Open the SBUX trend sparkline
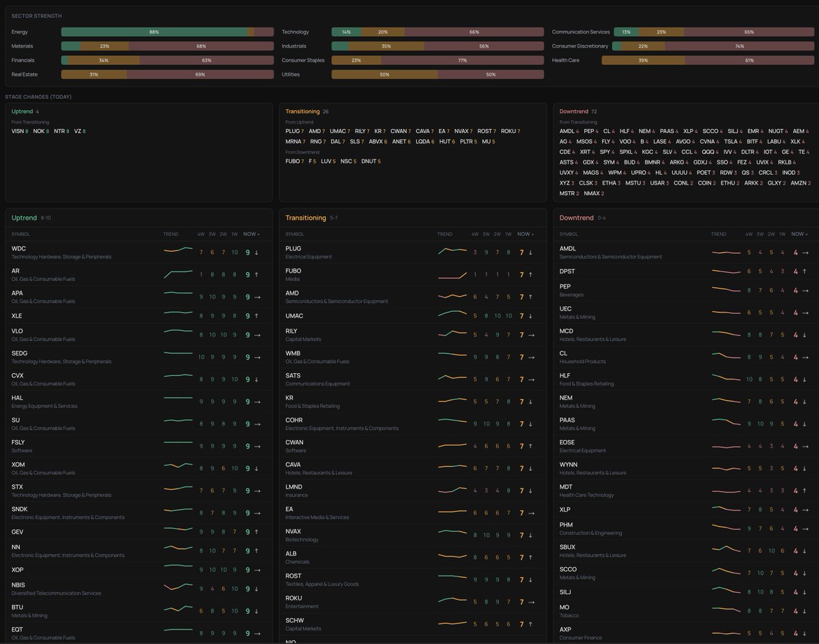Image resolution: width=819 pixels, height=644 pixels. click(725, 548)
